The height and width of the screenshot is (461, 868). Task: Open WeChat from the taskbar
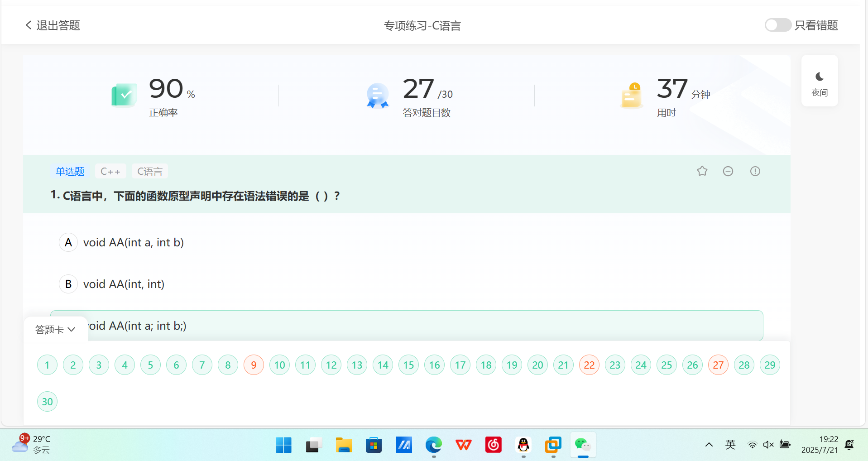[x=582, y=445]
